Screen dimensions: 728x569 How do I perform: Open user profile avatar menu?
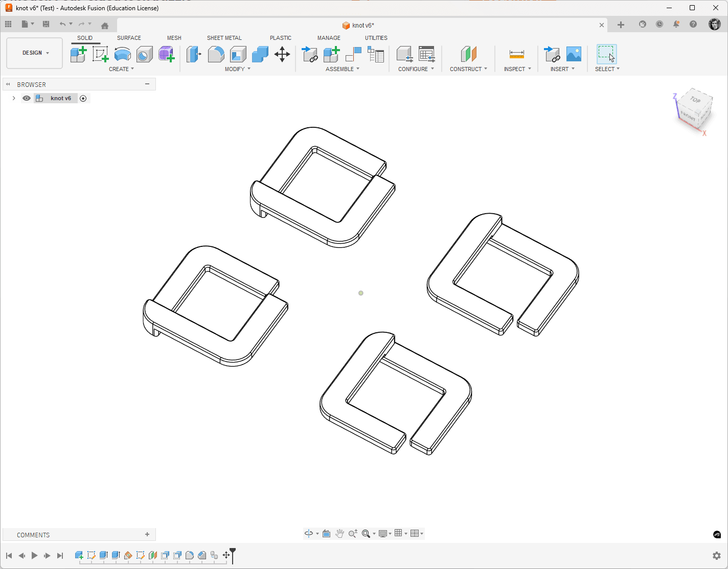[715, 24]
